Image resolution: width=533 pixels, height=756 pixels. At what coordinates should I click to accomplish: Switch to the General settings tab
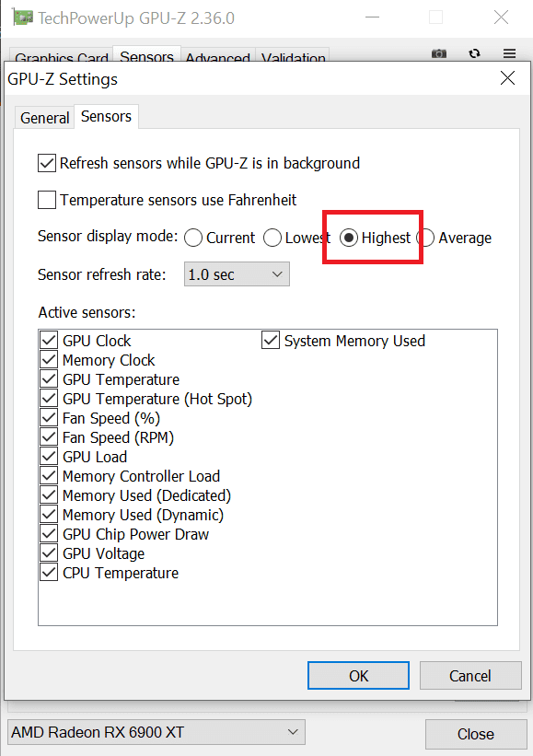click(x=45, y=118)
